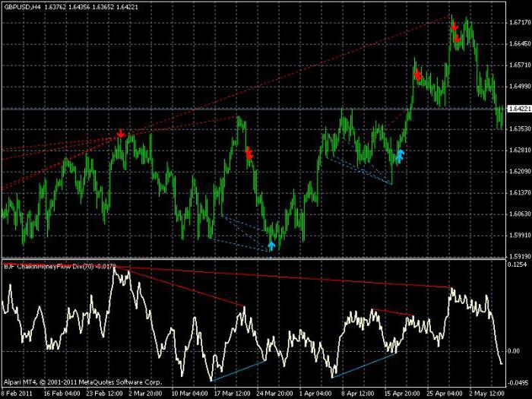Click the topmost red arrow near 1.67170

(x=454, y=26)
